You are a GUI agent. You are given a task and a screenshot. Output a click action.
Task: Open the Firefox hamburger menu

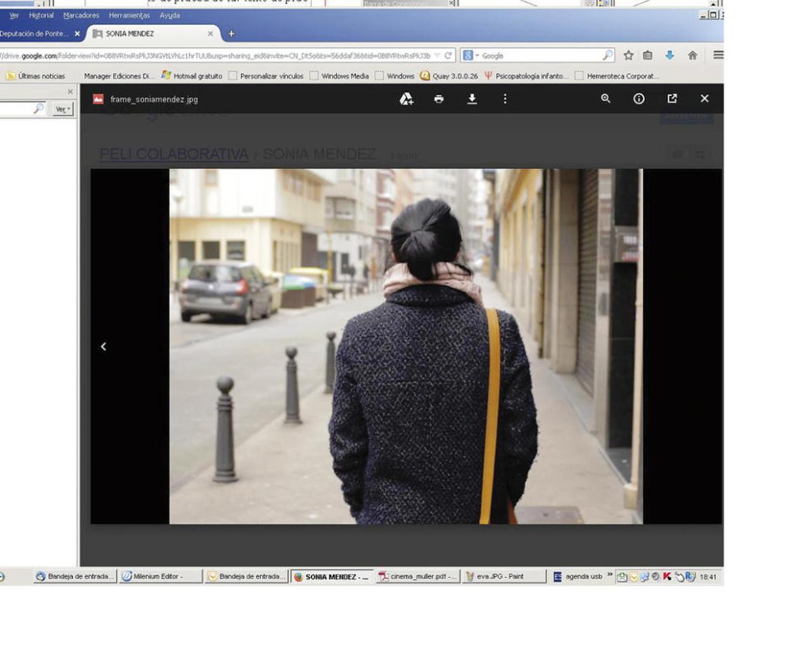718,56
